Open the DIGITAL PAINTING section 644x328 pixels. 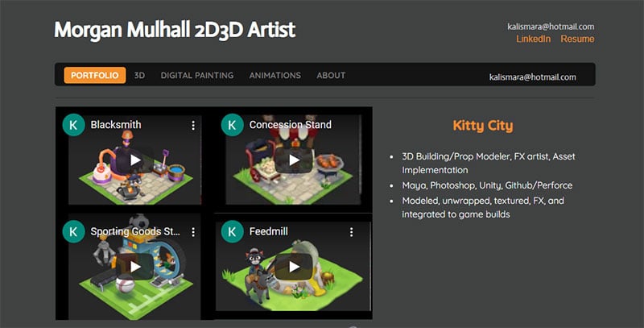(x=197, y=75)
